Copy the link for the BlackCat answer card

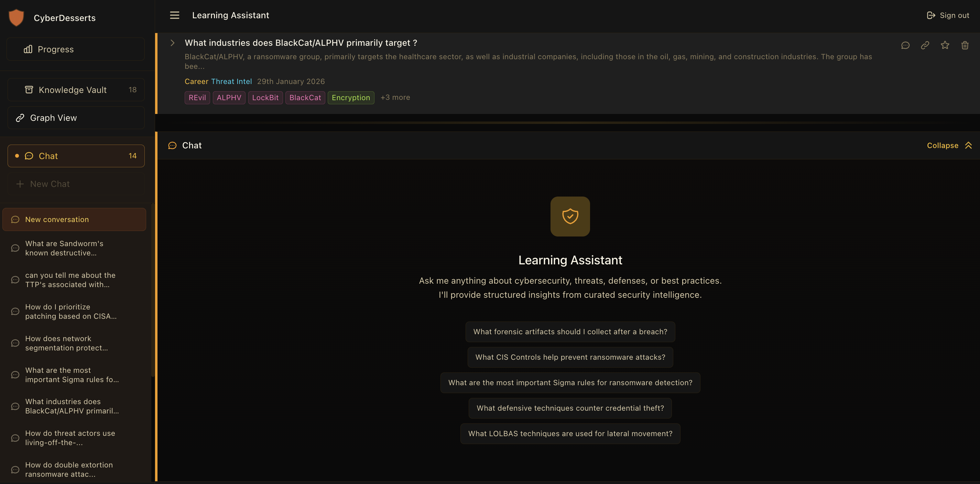pyautogui.click(x=925, y=45)
